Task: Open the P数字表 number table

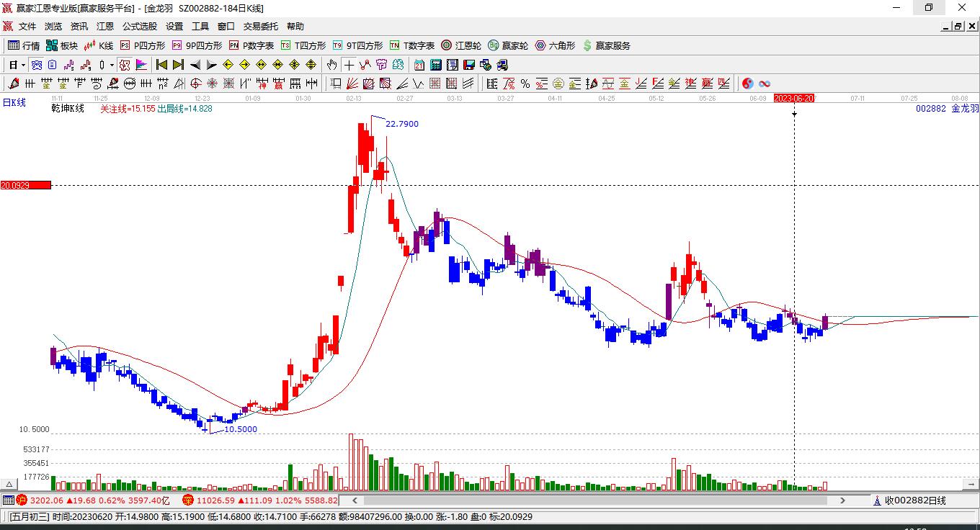Action: [251, 45]
